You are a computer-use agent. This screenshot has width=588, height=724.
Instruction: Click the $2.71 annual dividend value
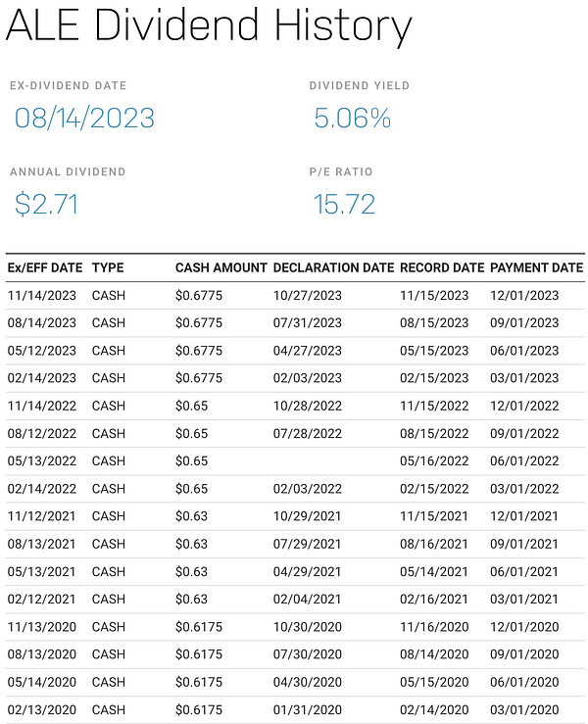point(46,204)
